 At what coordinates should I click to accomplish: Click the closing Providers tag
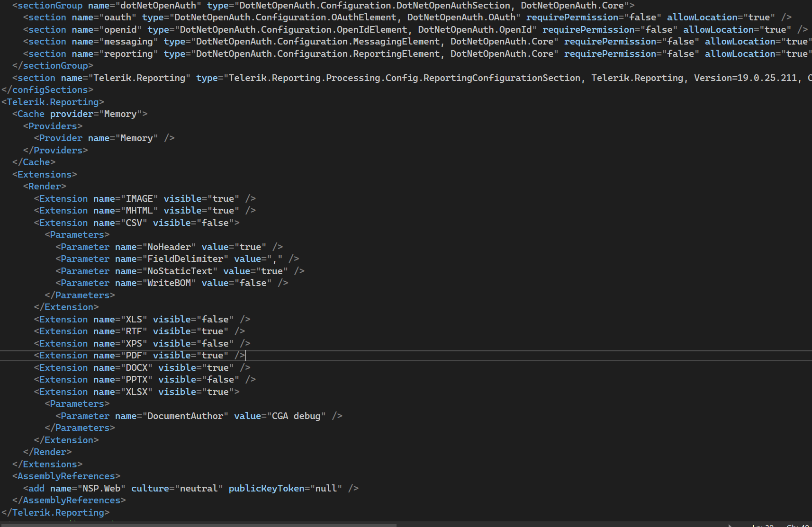point(55,150)
